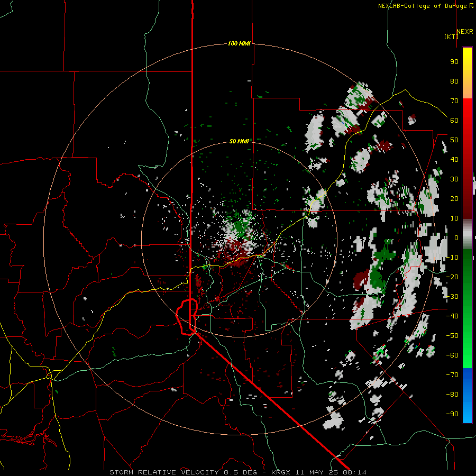The image size is (476, 476).
Task: Click the positive 10 value on the velocity scale
Action: pyautogui.click(x=454, y=218)
